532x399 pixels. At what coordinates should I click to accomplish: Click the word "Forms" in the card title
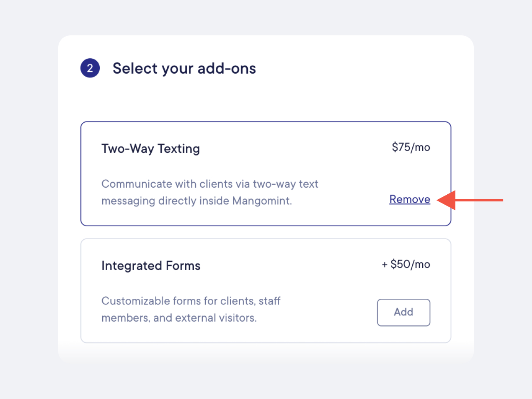point(183,265)
